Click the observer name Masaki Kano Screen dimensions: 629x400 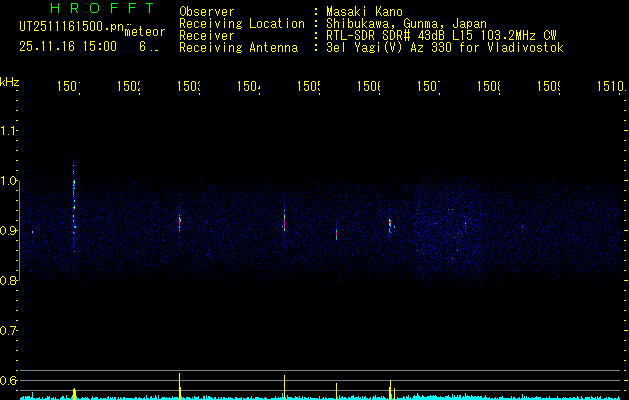pos(364,11)
